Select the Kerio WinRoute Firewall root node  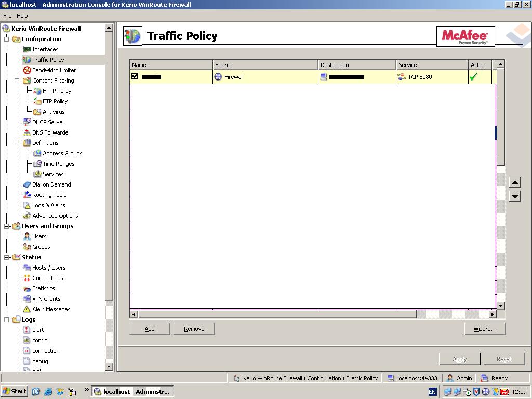click(x=46, y=29)
